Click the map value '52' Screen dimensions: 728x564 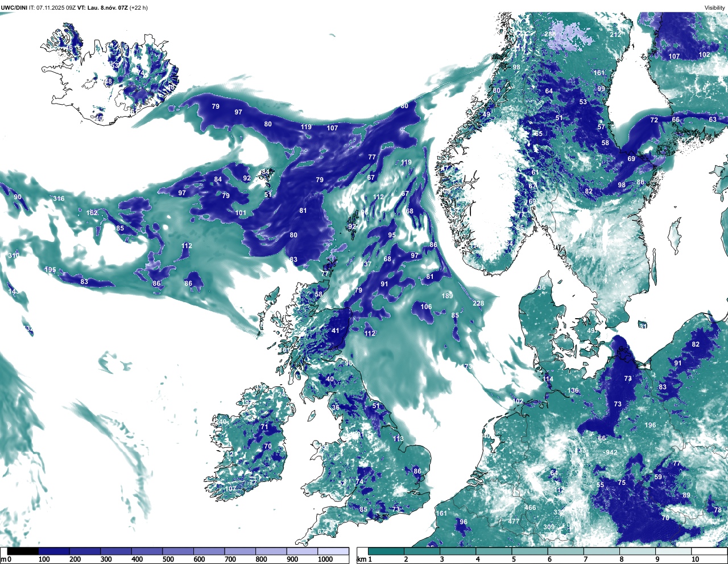(x=341, y=484)
